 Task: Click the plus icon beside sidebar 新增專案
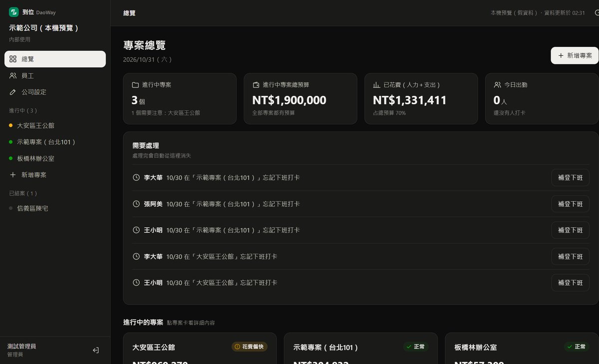[13, 175]
